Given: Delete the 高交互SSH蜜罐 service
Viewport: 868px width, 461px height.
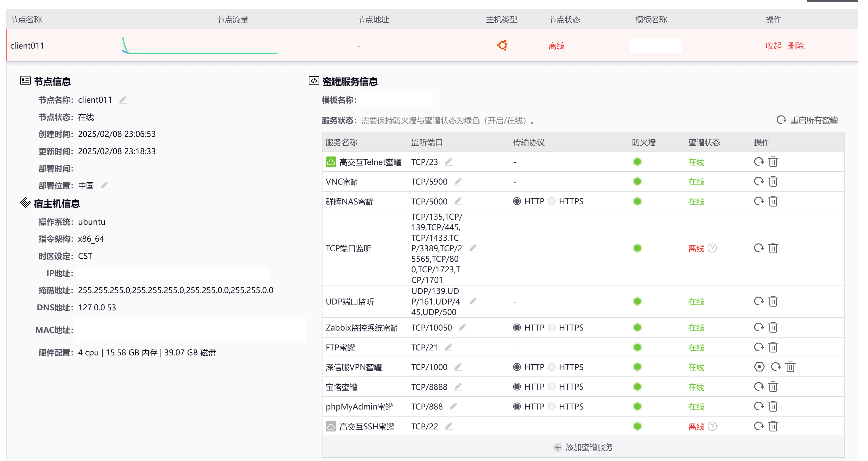Looking at the screenshot, I should coord(773,426).
